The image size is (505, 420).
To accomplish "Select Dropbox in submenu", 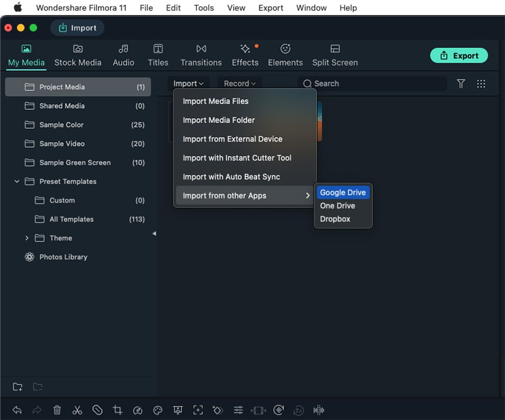I will [343, 219].
